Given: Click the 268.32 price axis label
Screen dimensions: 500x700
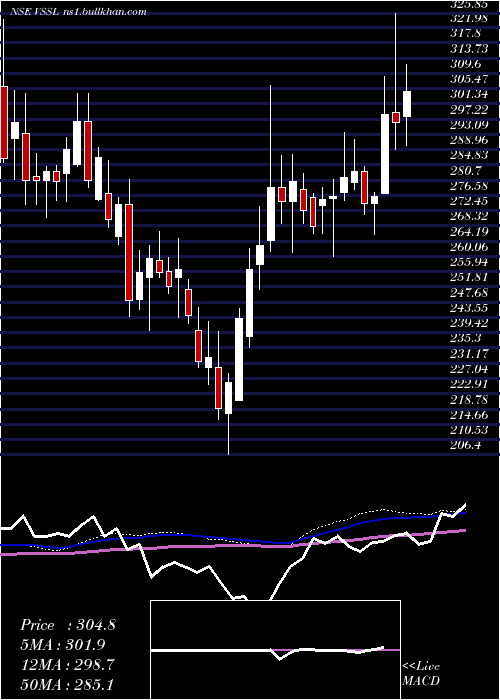Looking at the screenshot, I should (469, 216).
